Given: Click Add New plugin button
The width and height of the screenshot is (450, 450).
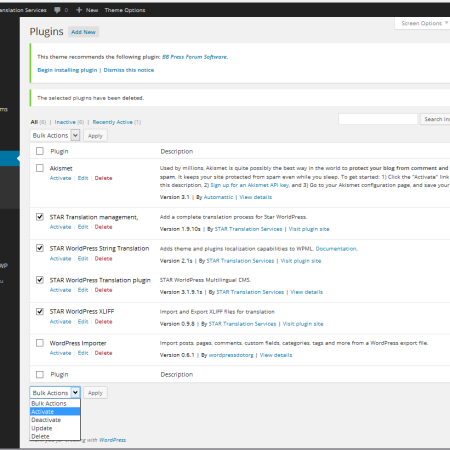Looking at the screenshot, I should [83, 32].
